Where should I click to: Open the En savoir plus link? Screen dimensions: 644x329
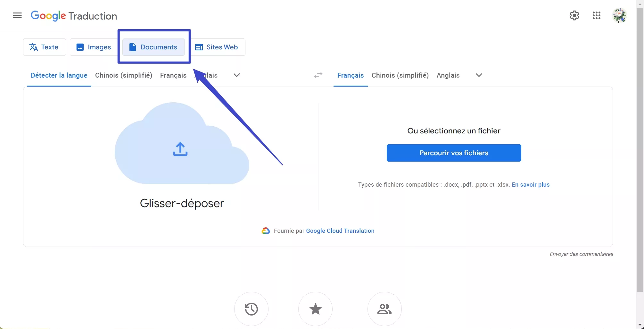coord(530,185)
